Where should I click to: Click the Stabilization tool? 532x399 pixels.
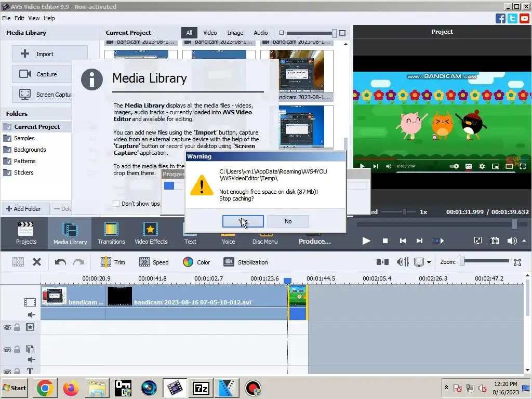(246, 262)
